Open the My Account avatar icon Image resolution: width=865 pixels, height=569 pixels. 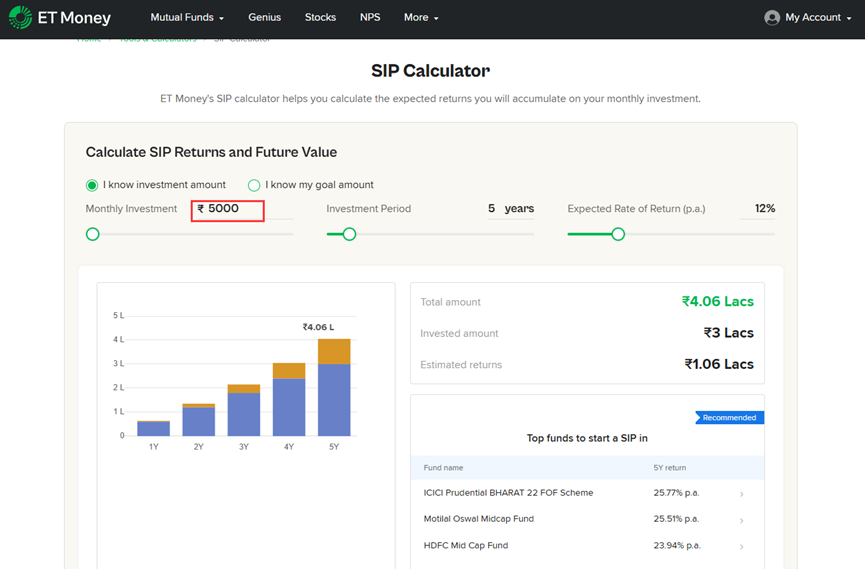(x=772, y=18)
